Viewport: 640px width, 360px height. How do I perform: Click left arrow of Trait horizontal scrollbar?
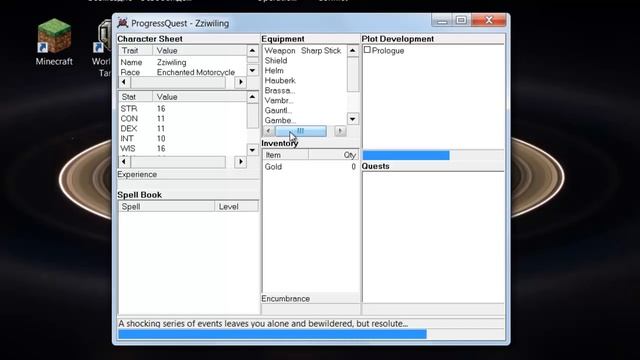[x=124, y=82]
